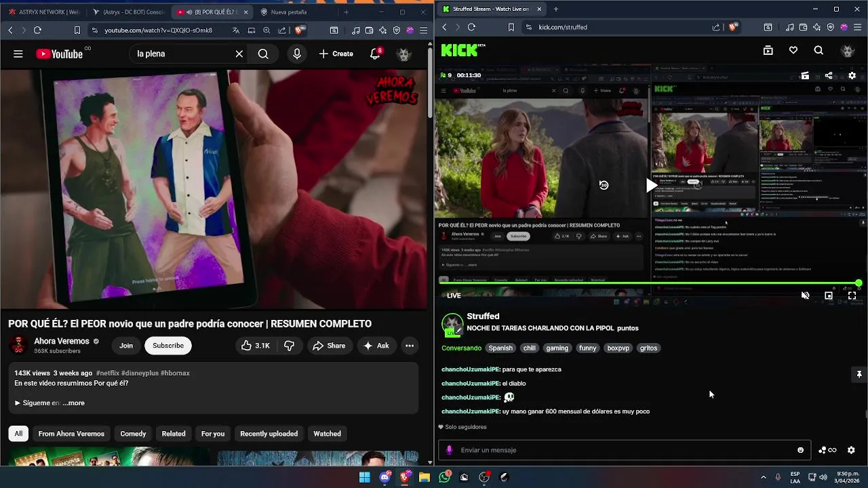This screenshot has width=868, height=488.
Task: Open translate page icon in YouTube address bar
Action: click(x=236, y=30)
